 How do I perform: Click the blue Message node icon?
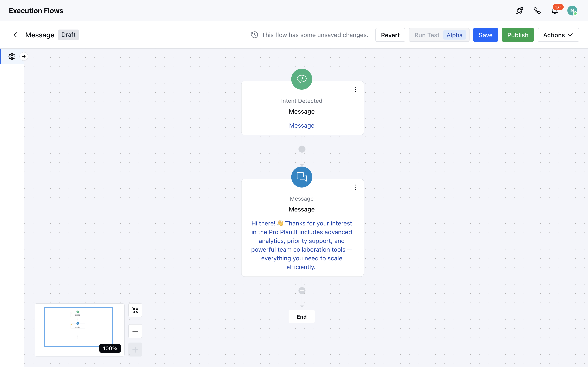tap(302, 177)
